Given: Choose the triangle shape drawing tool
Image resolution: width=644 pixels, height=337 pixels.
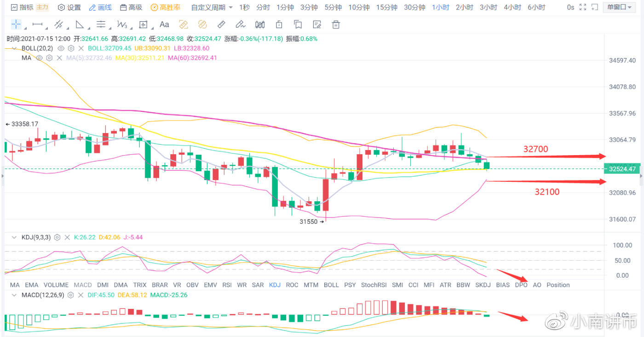Looking at the screenshot, I should (80, 24).
